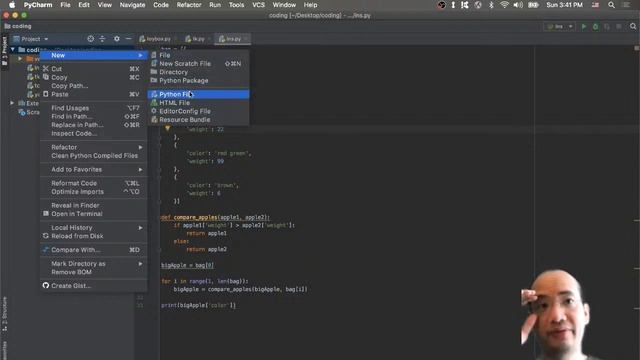
Task: Click the Structure tool window side tab
Action: pos(4,314)
